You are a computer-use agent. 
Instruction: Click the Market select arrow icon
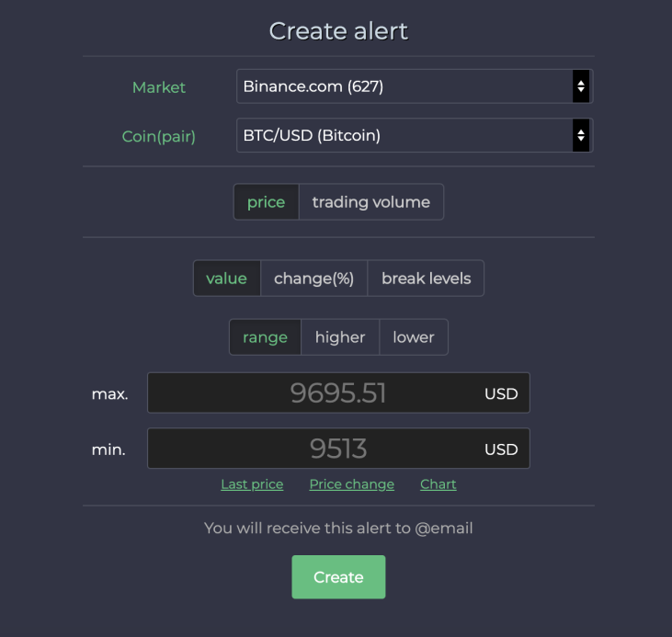[581, 86]
